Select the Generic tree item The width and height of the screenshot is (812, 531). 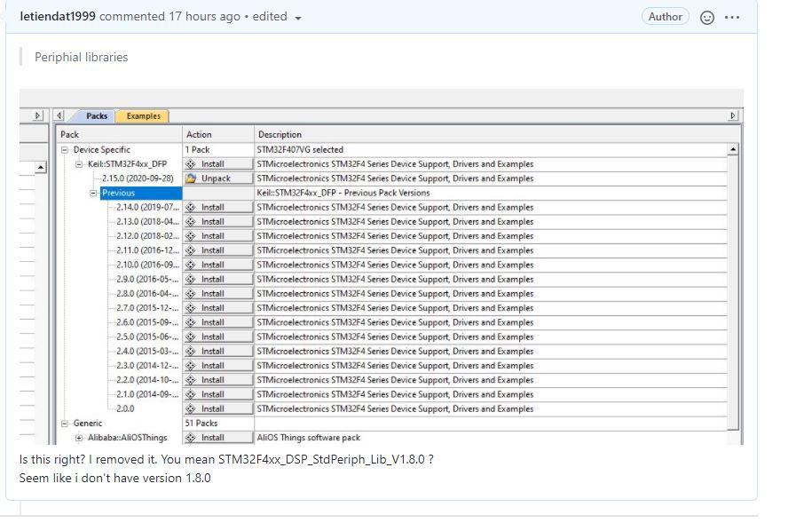coord(88,424)
